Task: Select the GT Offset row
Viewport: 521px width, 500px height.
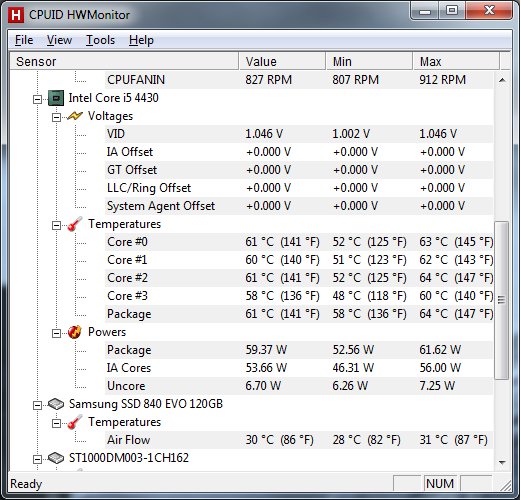Action: 299,170
